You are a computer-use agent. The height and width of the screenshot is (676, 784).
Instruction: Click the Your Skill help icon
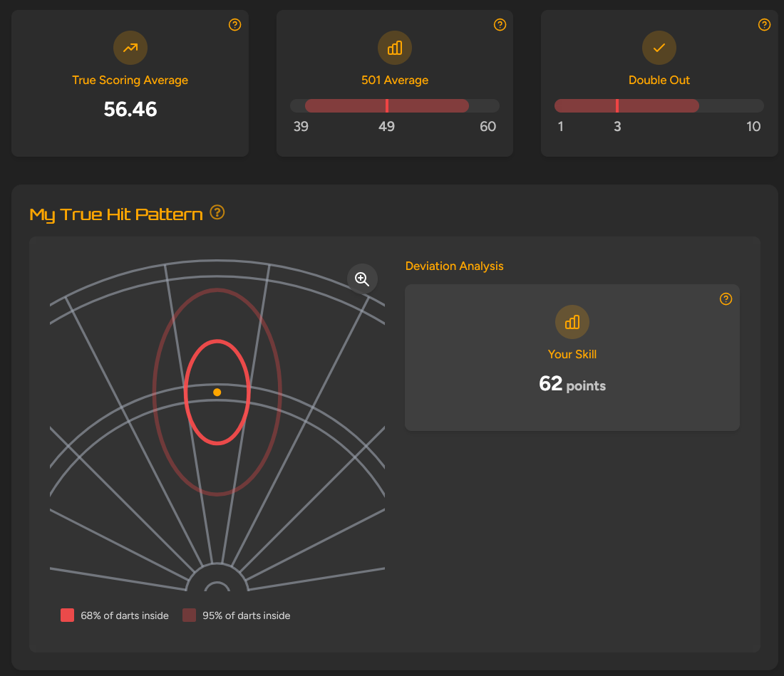click(726, 299)
